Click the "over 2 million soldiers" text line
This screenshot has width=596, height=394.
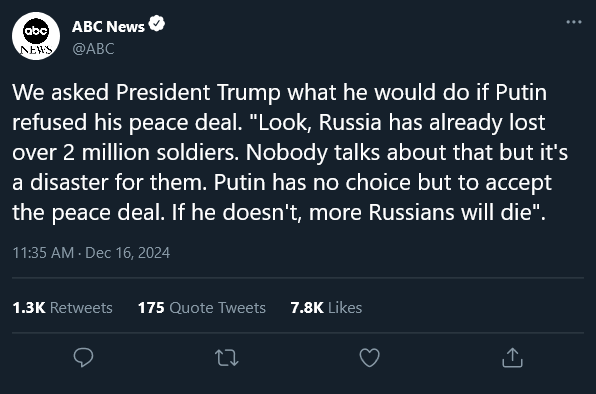290,153
